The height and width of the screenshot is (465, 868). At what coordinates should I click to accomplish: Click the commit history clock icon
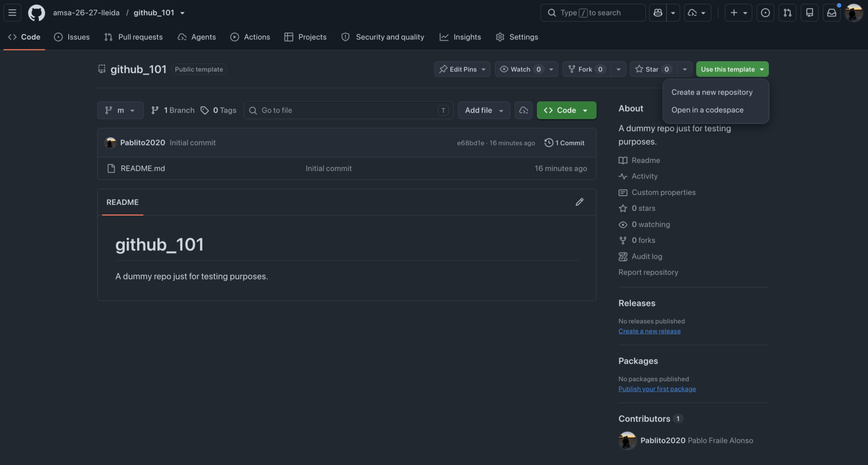tap(548, 142)
